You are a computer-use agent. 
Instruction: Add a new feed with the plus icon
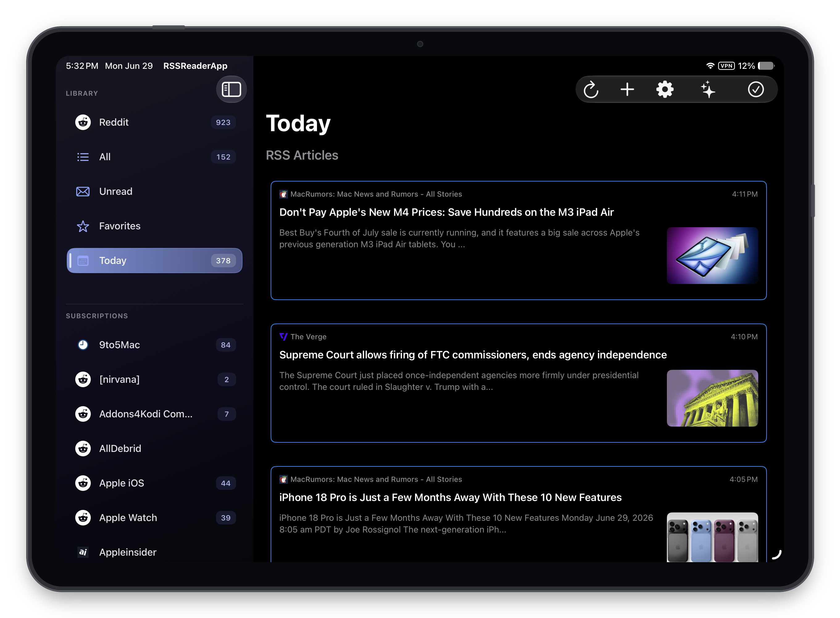pyautogui.click(x=627, y=90)
